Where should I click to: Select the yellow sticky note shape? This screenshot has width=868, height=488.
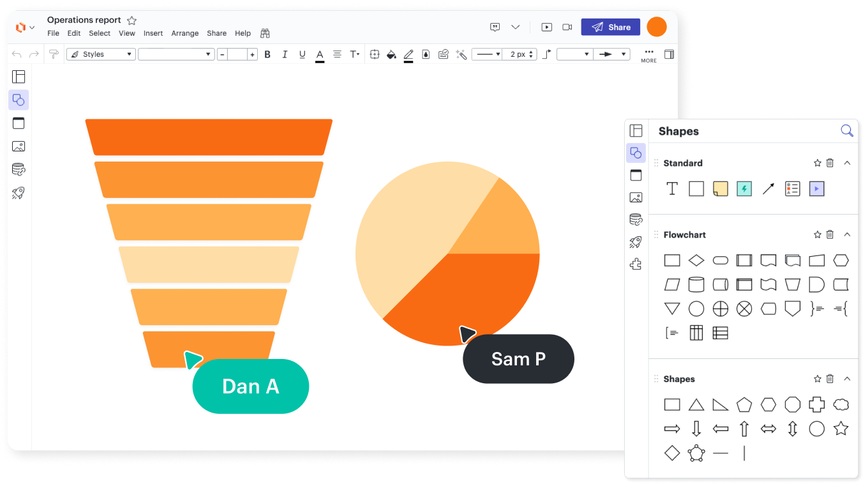point(720,188)
